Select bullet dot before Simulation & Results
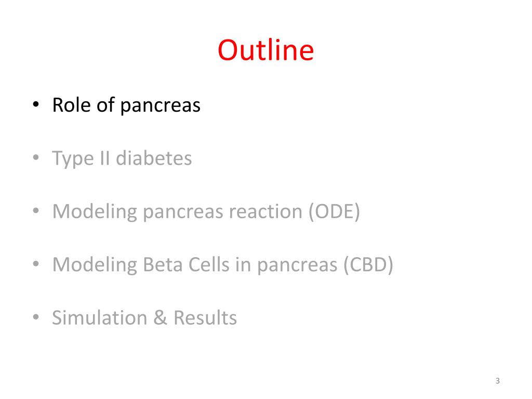 [36, 317]
